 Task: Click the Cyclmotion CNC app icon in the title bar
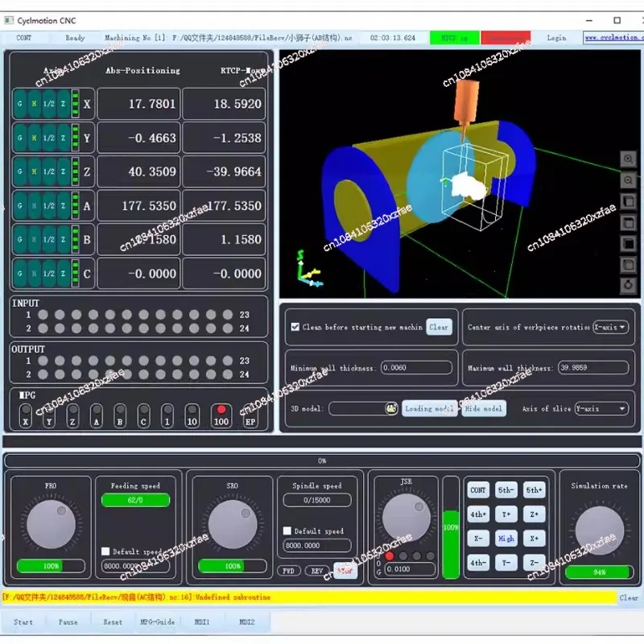click(9, 20)
